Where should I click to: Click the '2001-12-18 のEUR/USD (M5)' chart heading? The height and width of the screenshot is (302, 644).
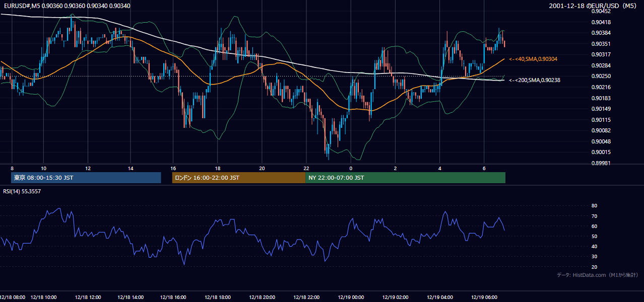[x=594, y=6]
